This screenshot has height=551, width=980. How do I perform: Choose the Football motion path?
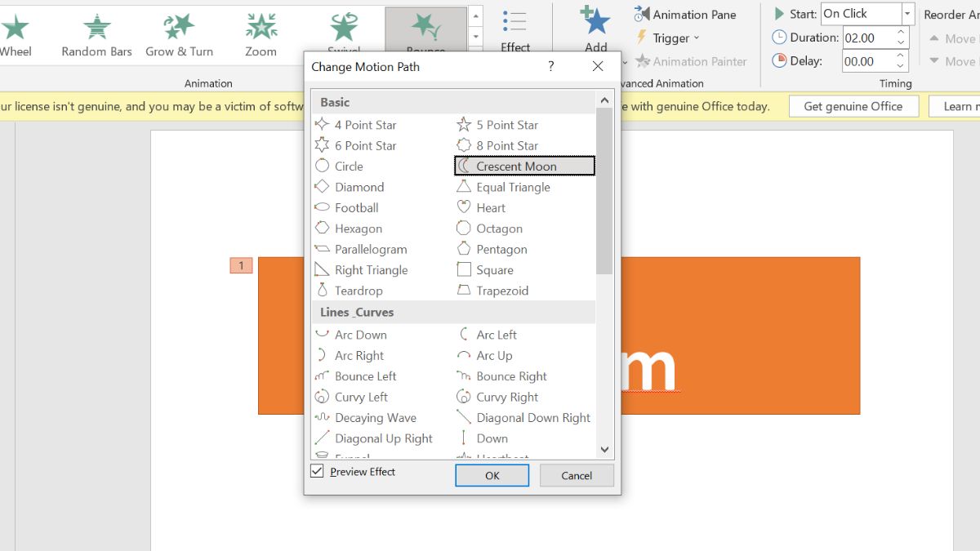(x=346, y=207)
